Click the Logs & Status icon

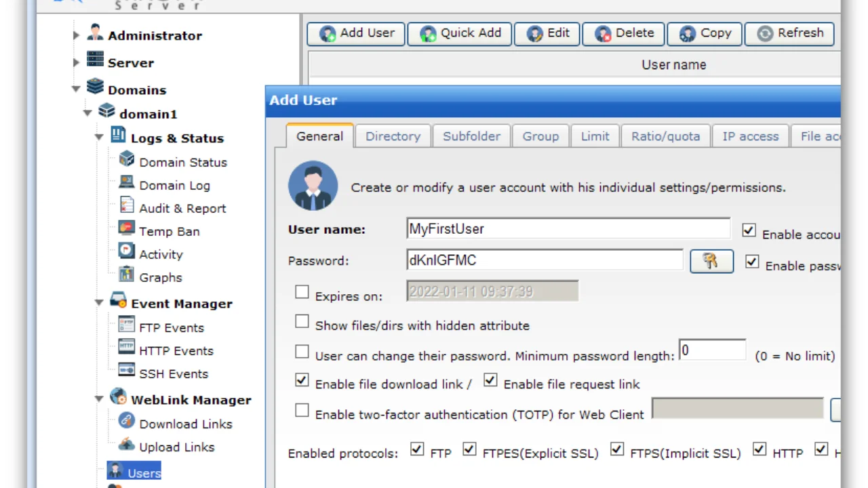click(x=118, y=135)
